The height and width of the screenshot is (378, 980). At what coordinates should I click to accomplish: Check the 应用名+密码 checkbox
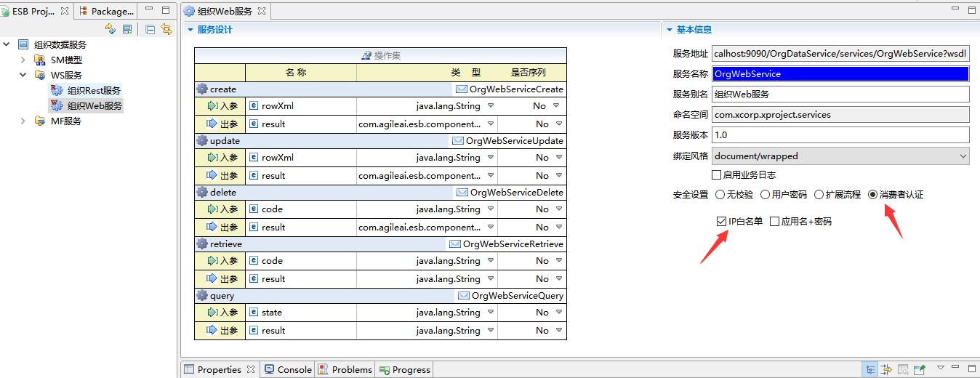(774, 222)
